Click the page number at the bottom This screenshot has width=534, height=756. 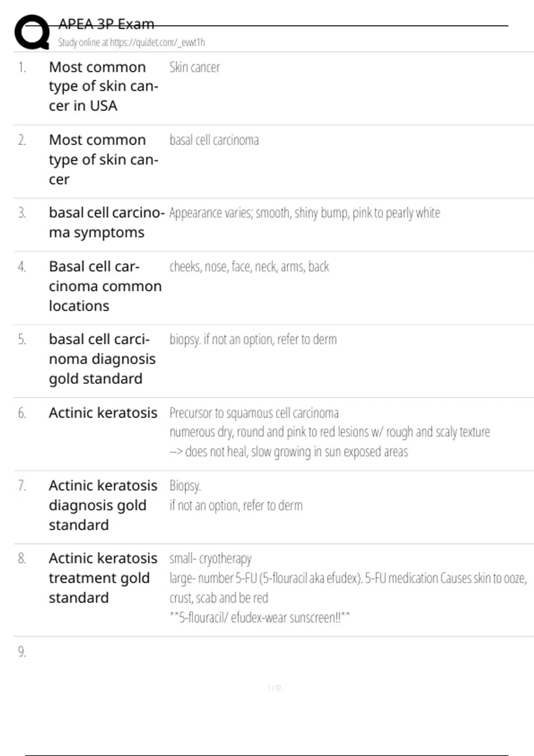274,688
